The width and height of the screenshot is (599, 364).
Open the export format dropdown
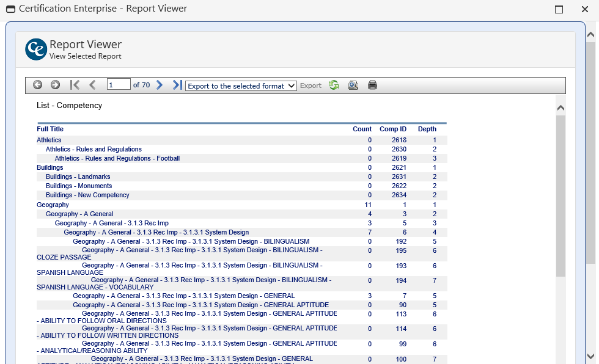click(x=241, y=86)
